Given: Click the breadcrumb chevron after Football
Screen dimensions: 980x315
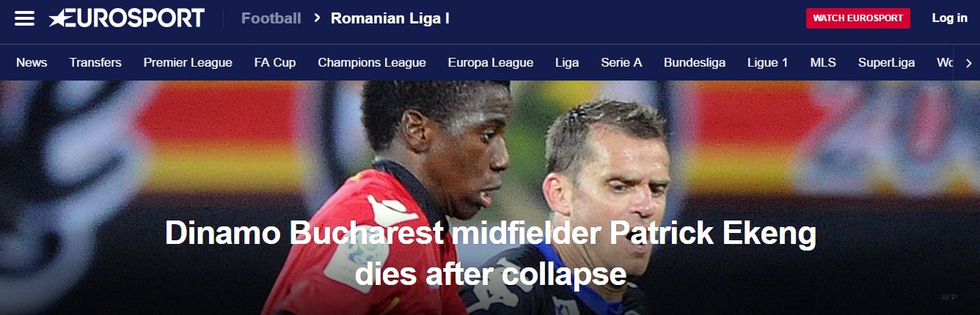Looking at the screenshot, I should (x=317, y=18).
